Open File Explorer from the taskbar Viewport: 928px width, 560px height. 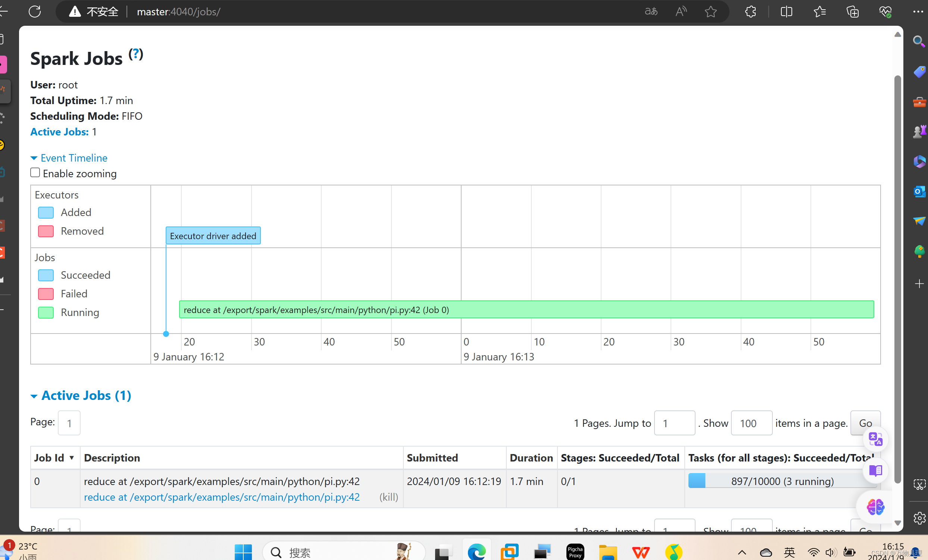point(608,552)
